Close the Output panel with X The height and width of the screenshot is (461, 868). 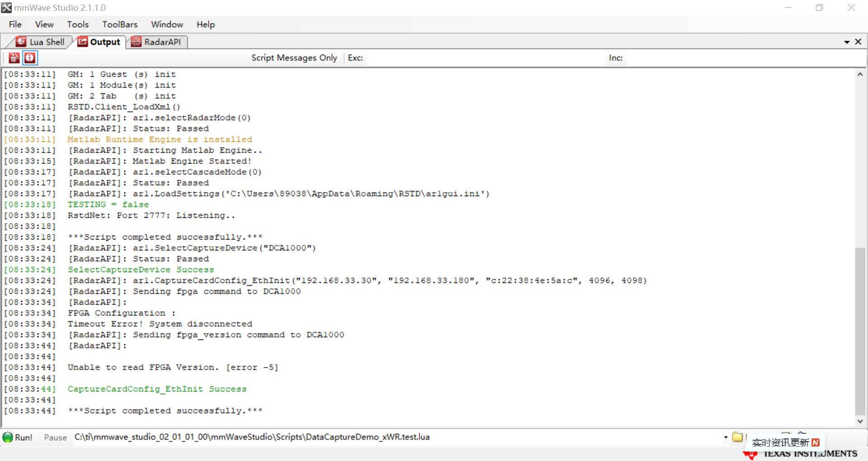858,42
